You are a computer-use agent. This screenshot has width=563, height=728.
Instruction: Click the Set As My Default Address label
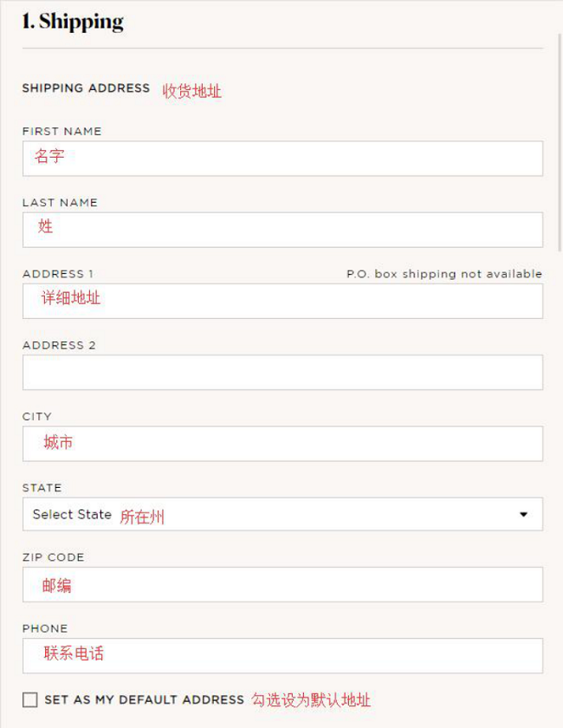[x=144, y=699]
